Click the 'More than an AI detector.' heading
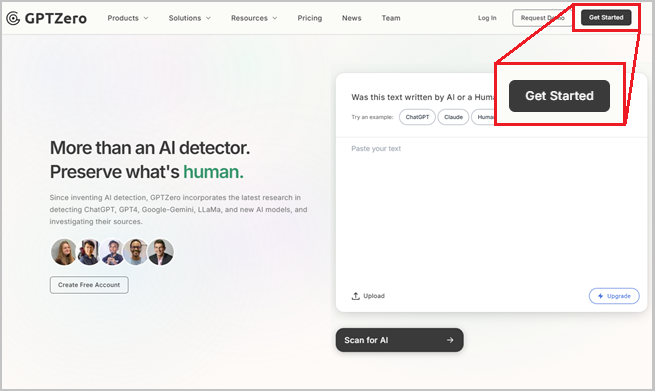655x391 pixels. [150, 148]
